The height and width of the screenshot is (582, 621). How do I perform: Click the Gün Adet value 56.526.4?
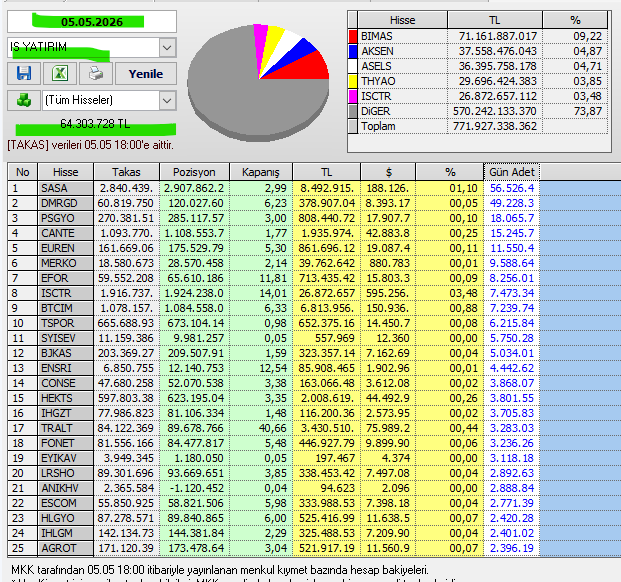512,188
